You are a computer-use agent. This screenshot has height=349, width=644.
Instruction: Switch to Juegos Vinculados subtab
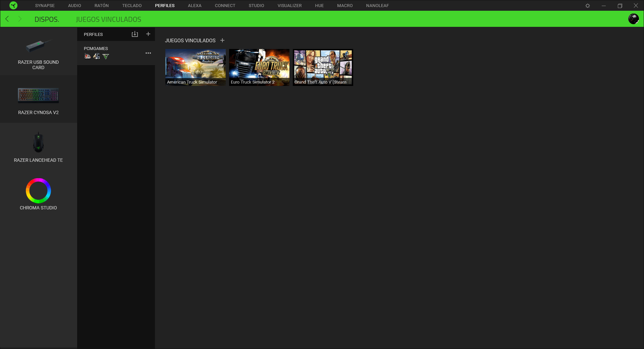pos(109,19)
